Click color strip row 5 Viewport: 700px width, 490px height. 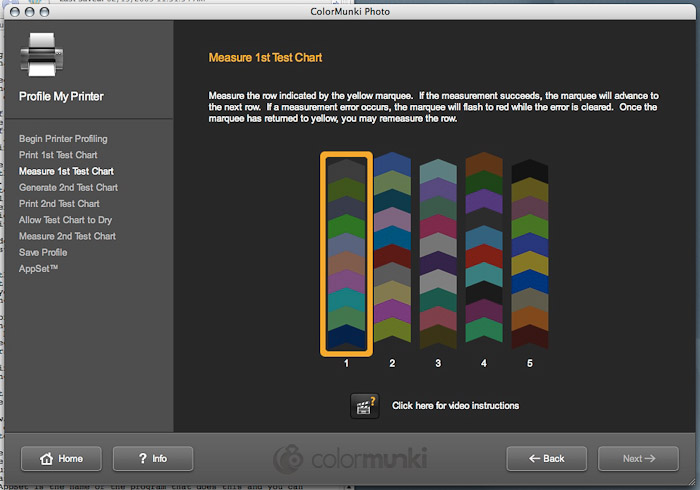click(x=530, y=254)
